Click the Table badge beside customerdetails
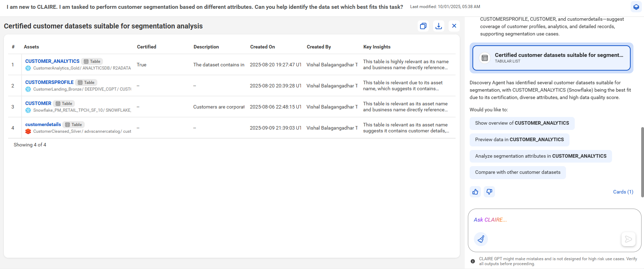 coord(73,125)
